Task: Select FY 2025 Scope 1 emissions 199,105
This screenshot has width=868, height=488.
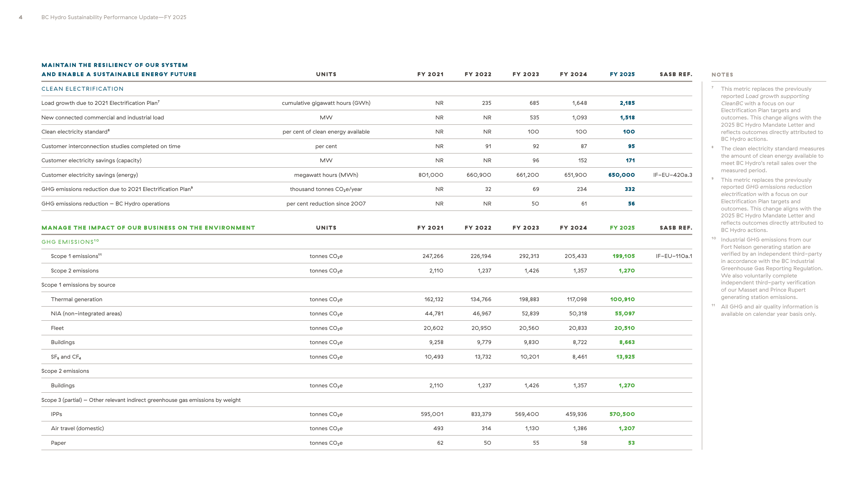Action: [x=624, y=256]
